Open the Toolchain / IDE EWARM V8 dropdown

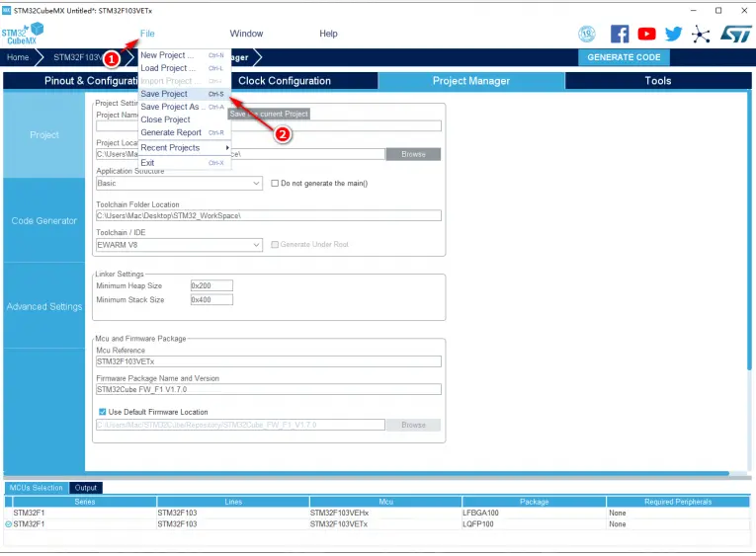[179, 245]
